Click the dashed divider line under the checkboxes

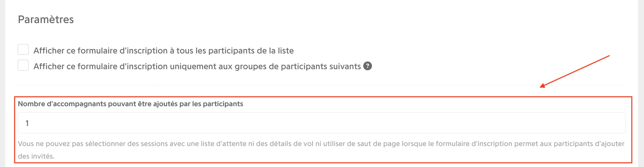(x=322, y=85)
